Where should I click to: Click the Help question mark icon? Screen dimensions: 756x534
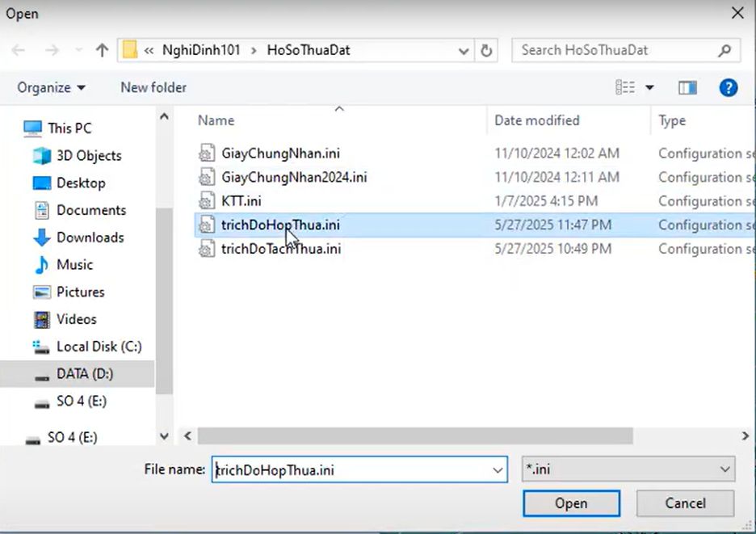tap(728, 87)
